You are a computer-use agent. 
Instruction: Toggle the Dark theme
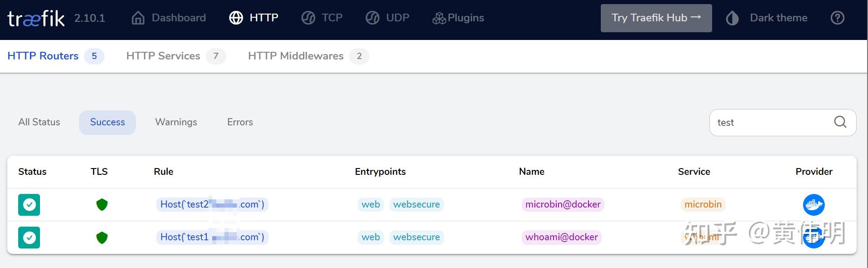click(x=767, y=18)
